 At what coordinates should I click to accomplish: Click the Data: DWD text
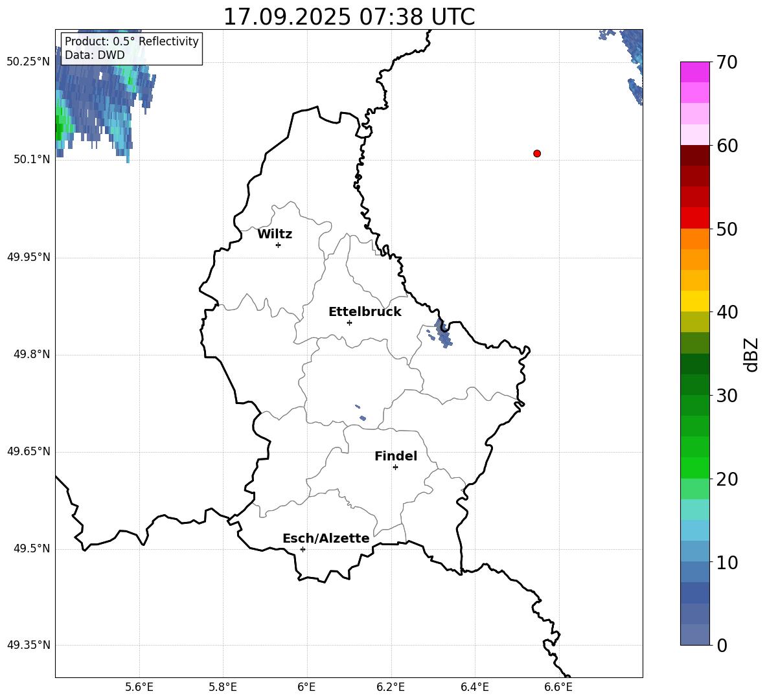pyautogui.click(x=95, y=55)
